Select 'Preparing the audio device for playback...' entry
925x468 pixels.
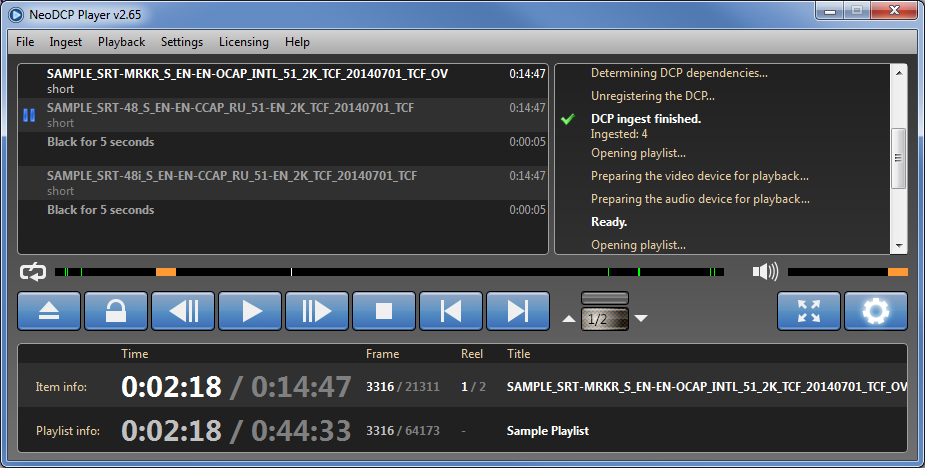700,199
